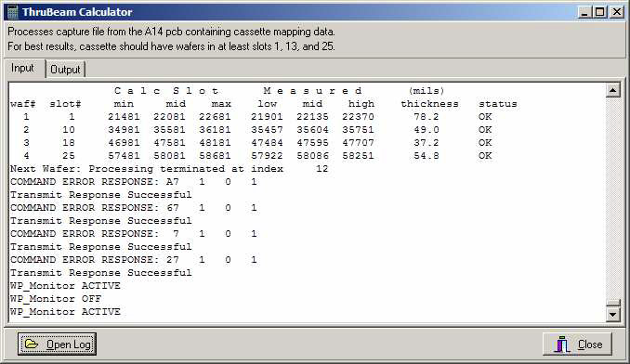The width and height of the screenshot is (630, 364).
Task: Click the 'slot#' column header
Action: click(65, 104)
